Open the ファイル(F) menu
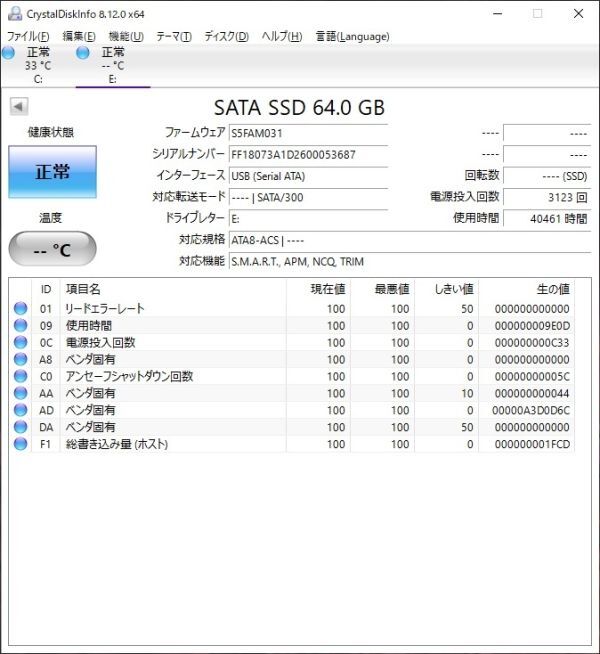This screenshot has height=654, width=600. (28, 37)
